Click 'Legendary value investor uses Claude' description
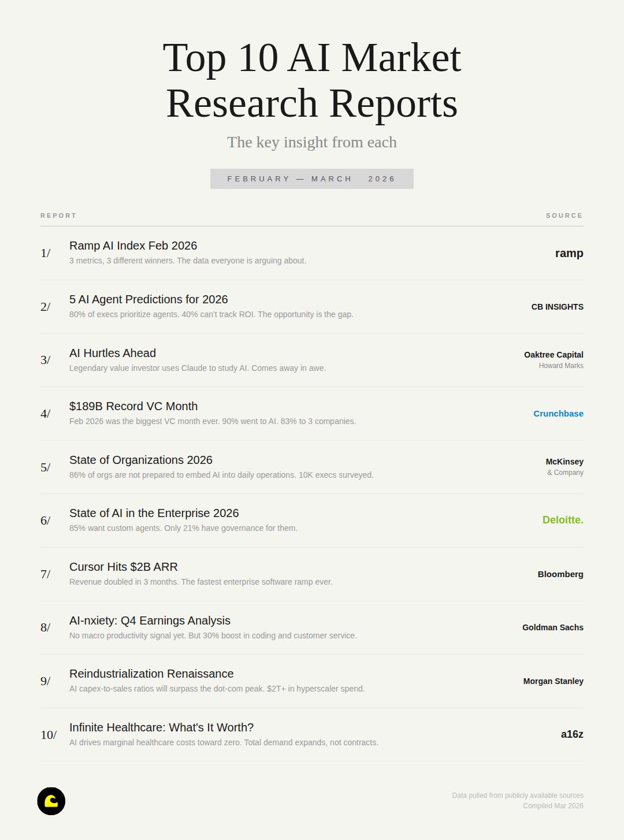Viewport: 624px width, 840px height. (198, 368)
